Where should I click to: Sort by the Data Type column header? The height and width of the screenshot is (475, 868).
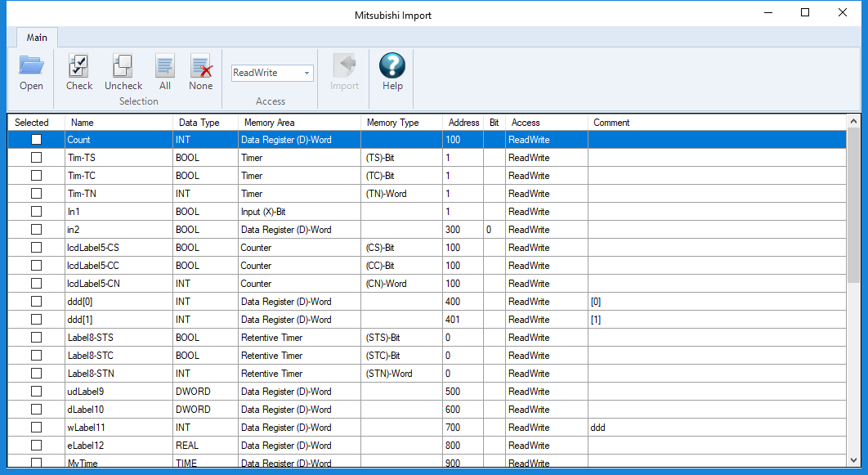pos(205,123)
